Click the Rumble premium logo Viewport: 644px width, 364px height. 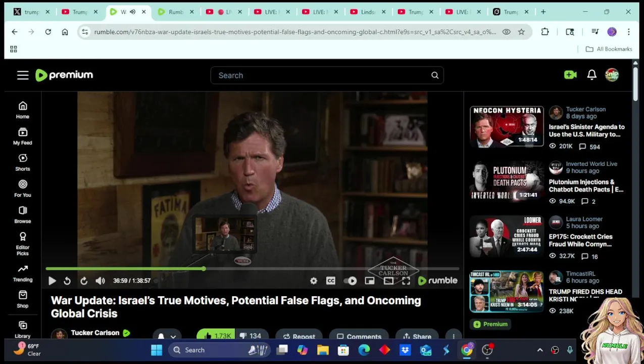[x=64, y=75]
